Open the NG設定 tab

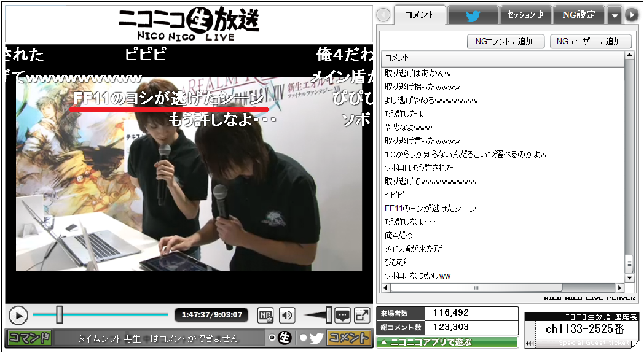(580, 15)
